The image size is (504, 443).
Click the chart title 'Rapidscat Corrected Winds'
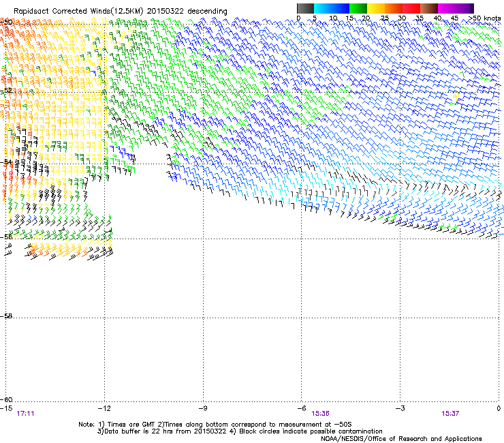62,12
